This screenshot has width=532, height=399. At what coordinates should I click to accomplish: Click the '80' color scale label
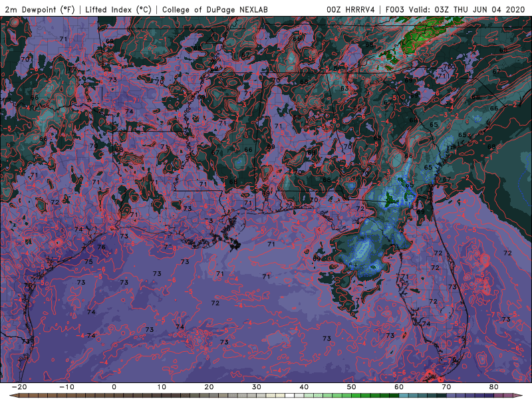tap(494, 387)
